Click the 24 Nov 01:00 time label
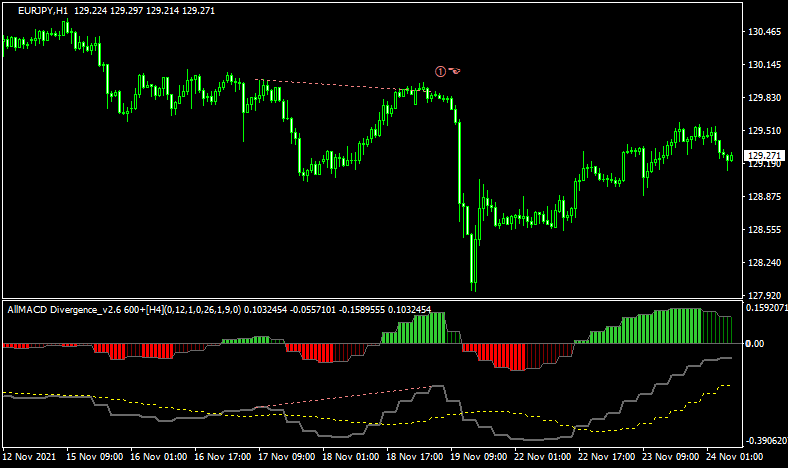This screenshot has height=468, width=788. tap(727, 457)
